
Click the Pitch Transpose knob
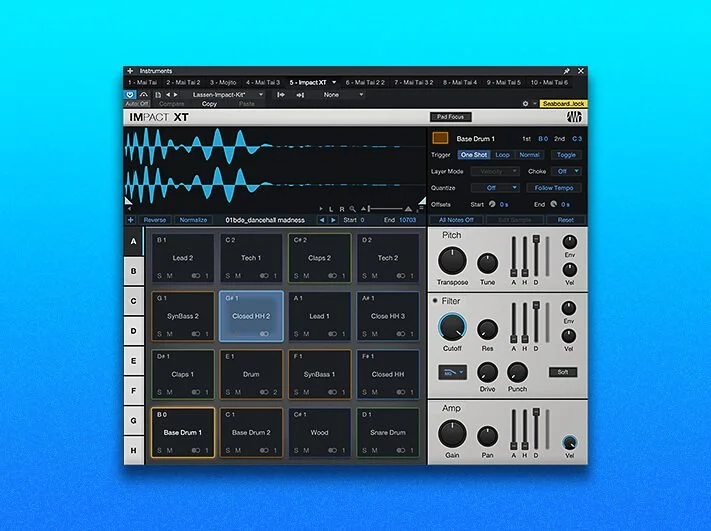tap(452, 261)
